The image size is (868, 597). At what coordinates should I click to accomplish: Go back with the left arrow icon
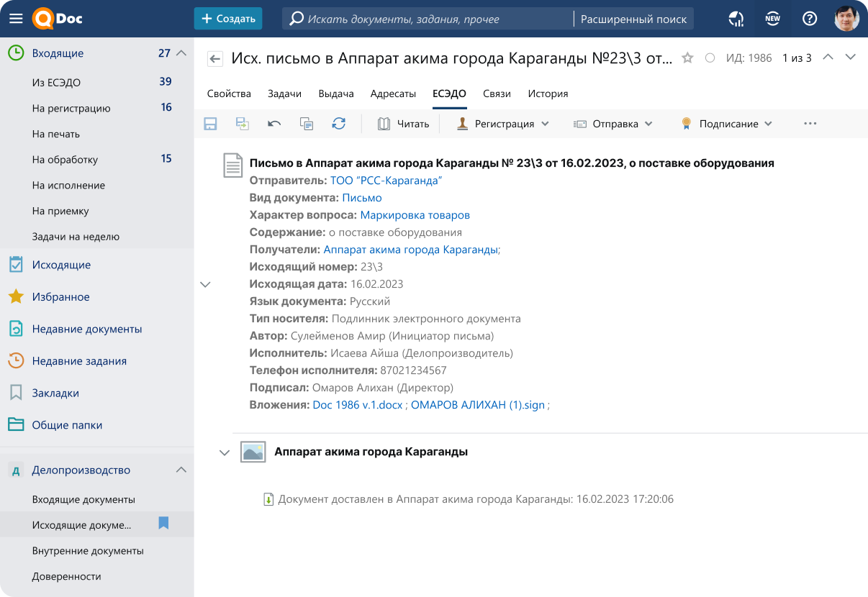pyautogui.click(x=214, y=59)
